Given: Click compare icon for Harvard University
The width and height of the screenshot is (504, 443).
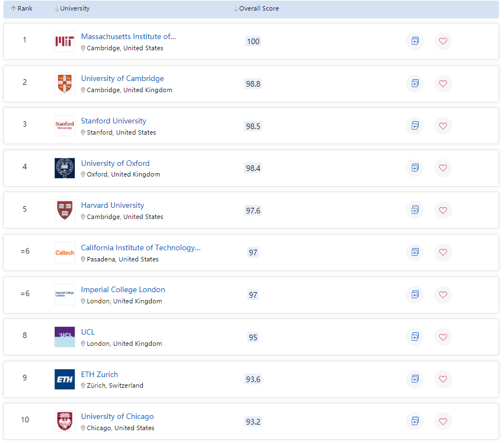Looking at the screenshot, I should point(415,210).
